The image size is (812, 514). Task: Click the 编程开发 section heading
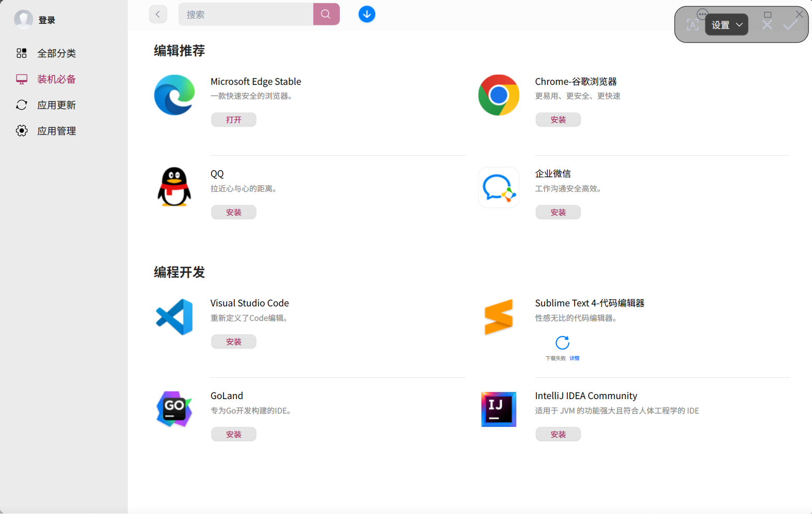coord(179,272)
